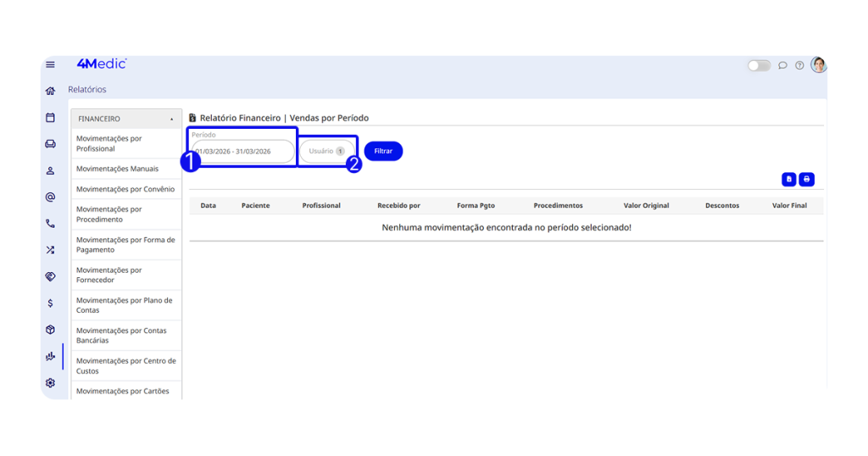The width and height of the screenshot is (868, 456).
Task: Toggle the switch in the top bar
Action: (x=759, y=65)
